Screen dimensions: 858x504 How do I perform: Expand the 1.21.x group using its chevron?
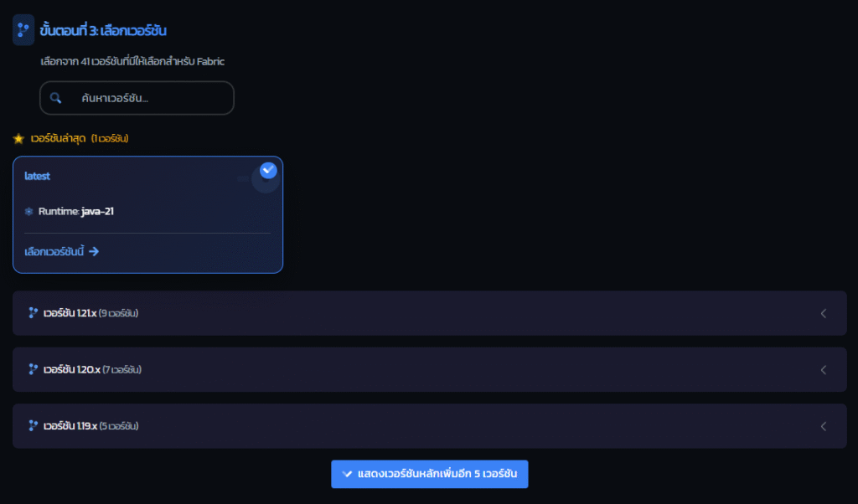tap(823, 313)
